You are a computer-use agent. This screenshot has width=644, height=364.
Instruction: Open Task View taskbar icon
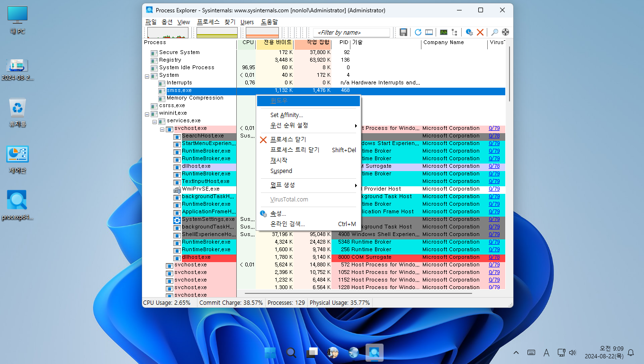[312, 353]
